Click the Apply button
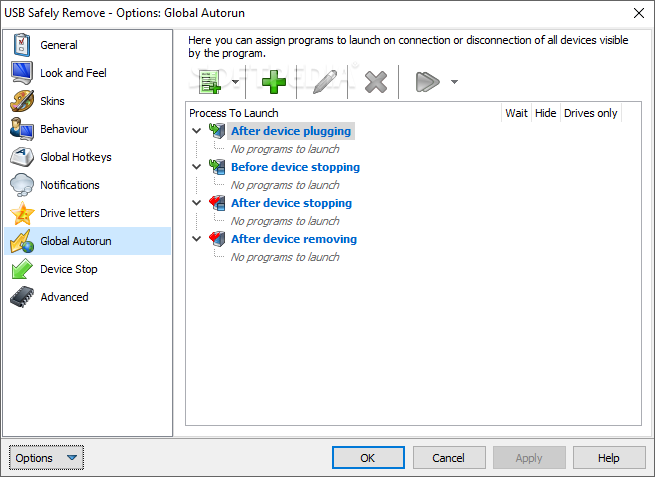Viewport: 655px width, 477px height. pos(529,458)
